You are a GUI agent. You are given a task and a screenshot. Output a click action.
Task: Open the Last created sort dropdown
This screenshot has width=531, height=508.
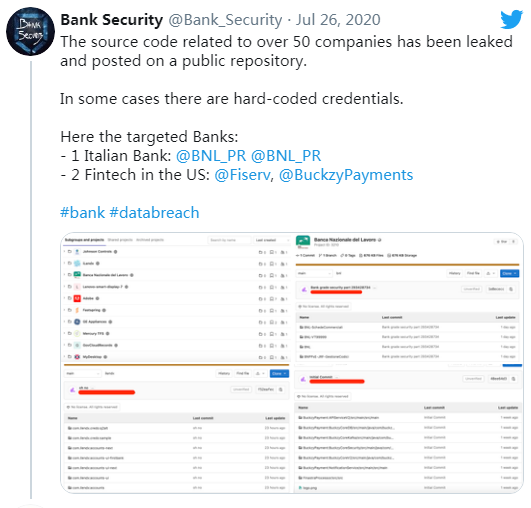(272, 240)
